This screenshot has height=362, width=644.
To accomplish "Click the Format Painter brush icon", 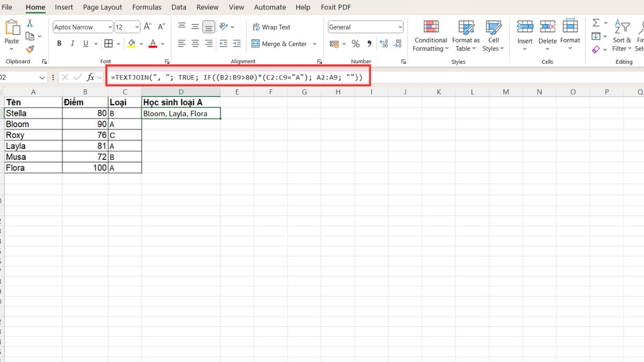I will coord(30,49).
